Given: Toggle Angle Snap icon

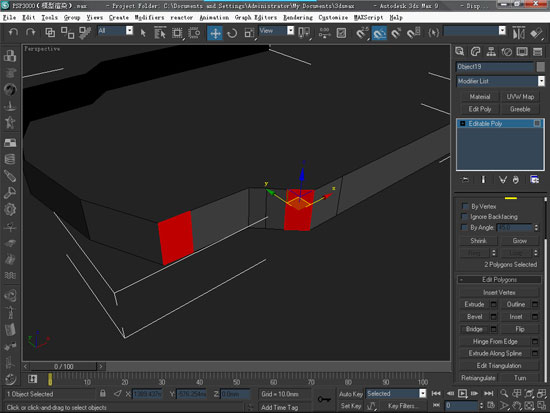Looking at the screenshot, I should tap(379, 33).
